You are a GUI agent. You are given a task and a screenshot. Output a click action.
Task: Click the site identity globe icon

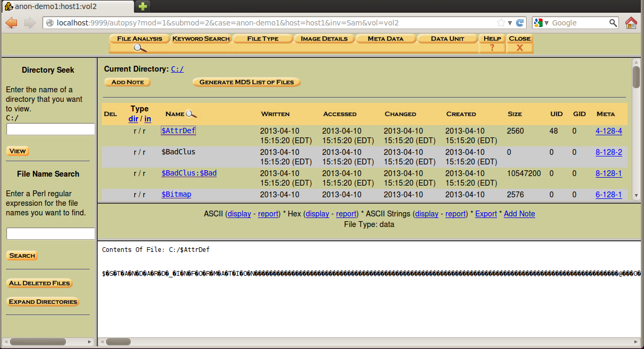[x=50, y=23]
